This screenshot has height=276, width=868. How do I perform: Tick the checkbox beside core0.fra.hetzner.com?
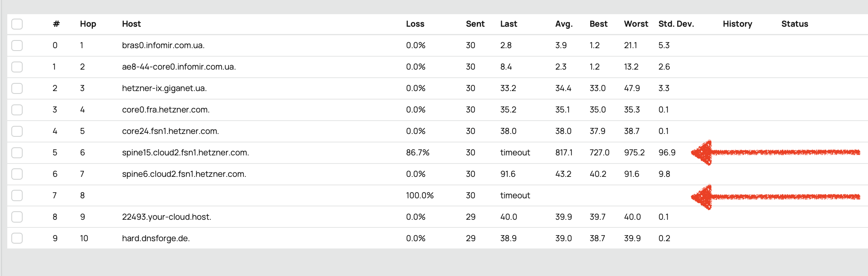point(17,110)
